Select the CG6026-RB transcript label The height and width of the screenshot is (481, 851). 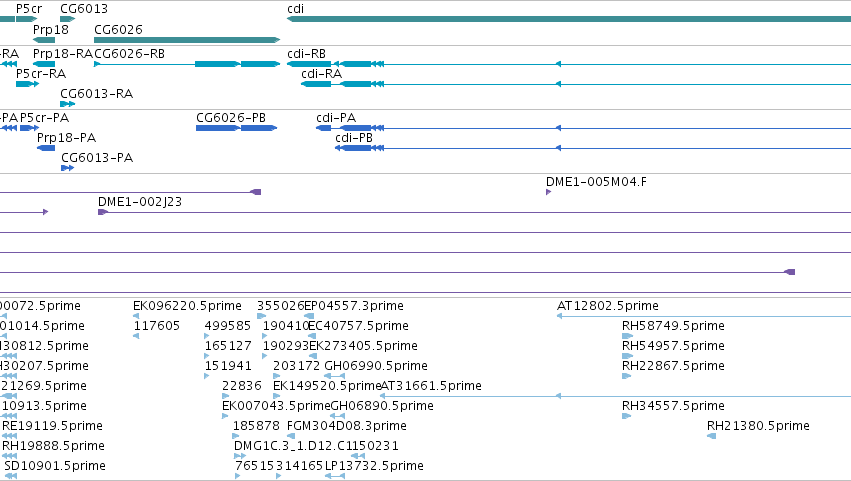pos(130,54)
